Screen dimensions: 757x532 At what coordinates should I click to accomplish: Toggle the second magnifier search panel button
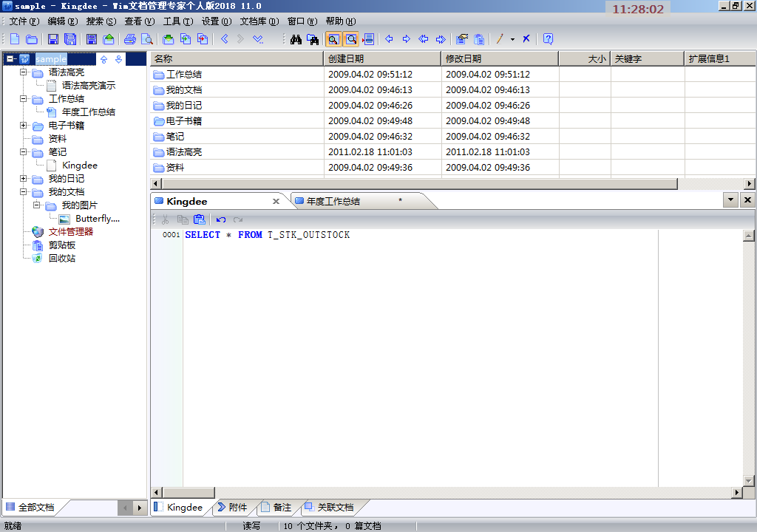pyautogui.click(x=351, y=39)
